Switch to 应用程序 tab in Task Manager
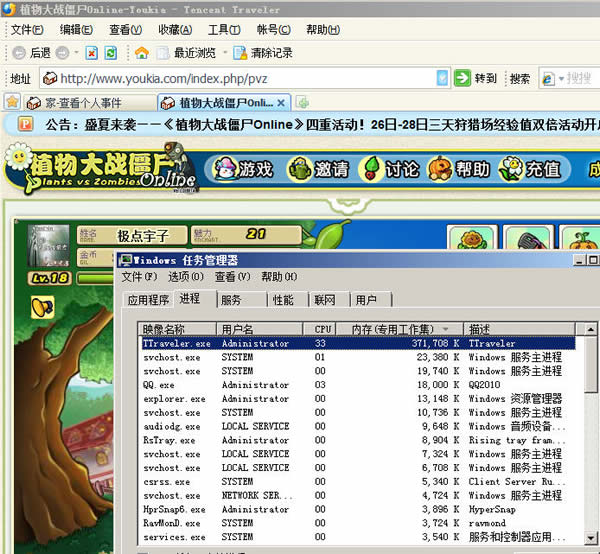Viewport: 600px width, 554px height. coord(148,300)
